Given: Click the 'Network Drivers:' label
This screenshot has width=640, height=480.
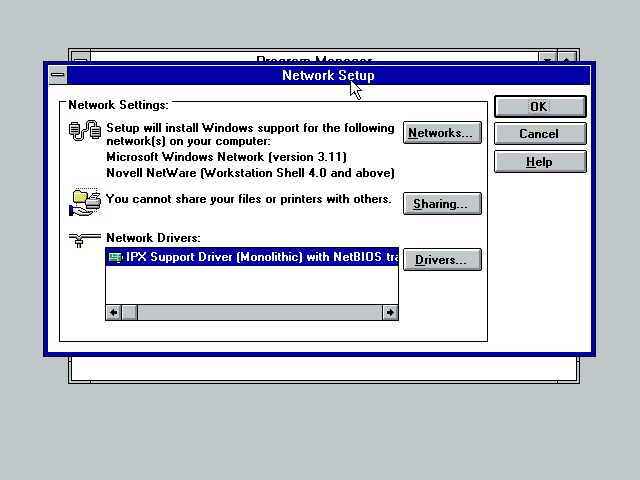Looking at the screenshot, I should 153,238.
